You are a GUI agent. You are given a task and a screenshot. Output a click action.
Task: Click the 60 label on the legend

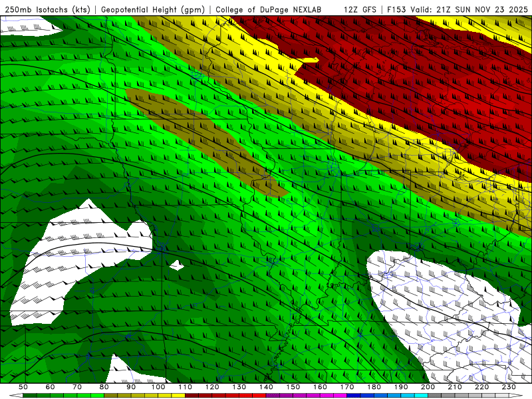click(x=50, y=387)
